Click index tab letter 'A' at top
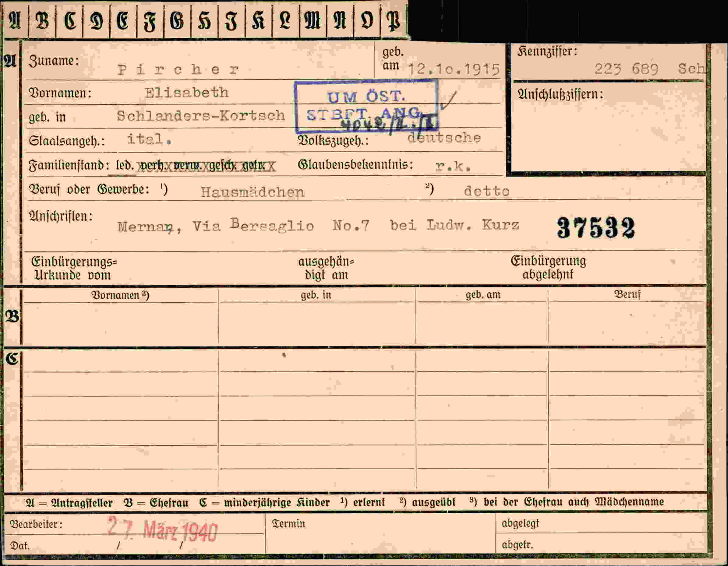728x566 pixels. click(x=15, y=20)
